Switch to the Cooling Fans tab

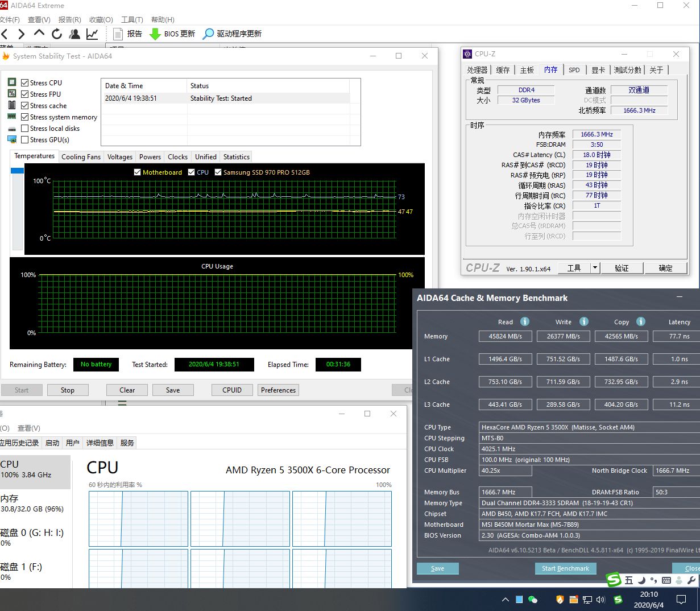(x=81, y=157)
